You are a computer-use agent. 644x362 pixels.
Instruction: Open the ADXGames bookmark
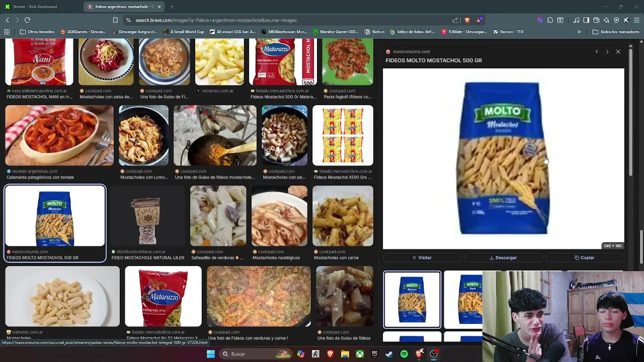pyautogui.click(x=83, y=32)
